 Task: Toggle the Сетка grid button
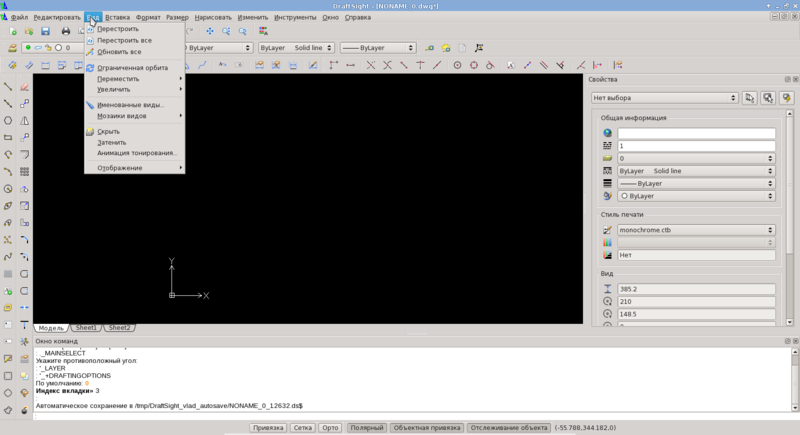coord(303,428)
